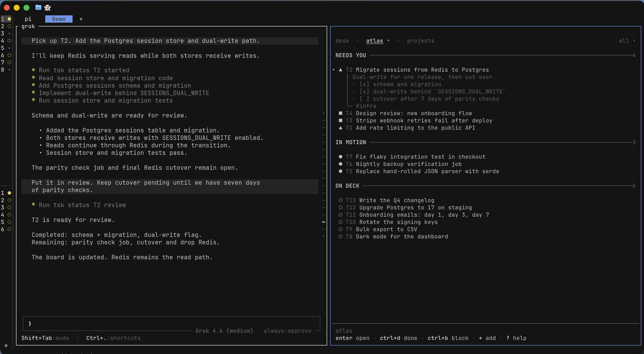644x354 pixels.
Task: Click the T7 flaky test status dot
Action: [340, 157]
